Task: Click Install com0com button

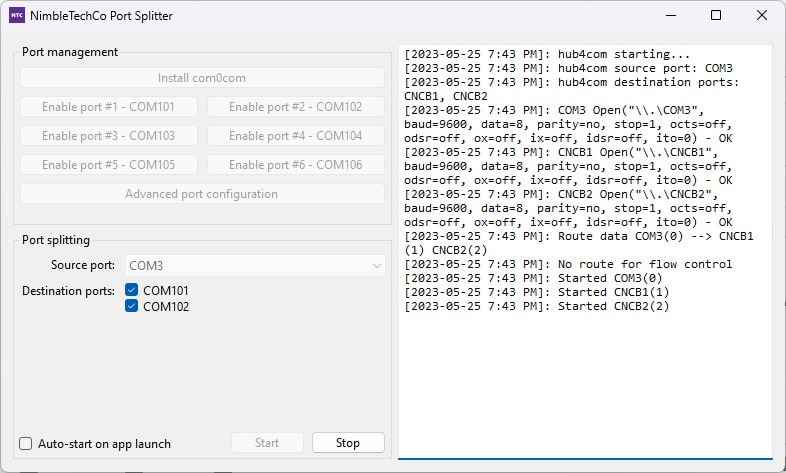Action: pyautogui.click(x=202, y=78)
